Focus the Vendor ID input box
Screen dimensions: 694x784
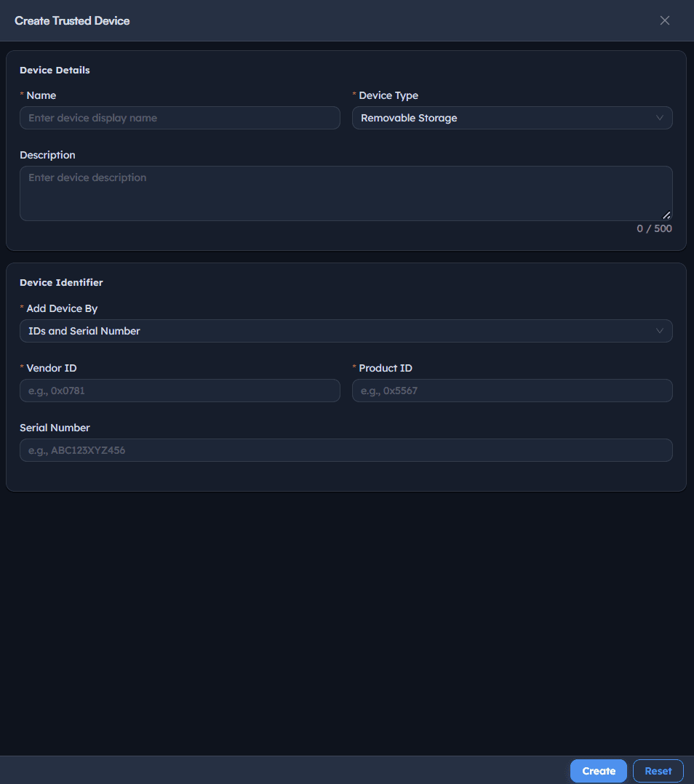[x=180, y=391]
